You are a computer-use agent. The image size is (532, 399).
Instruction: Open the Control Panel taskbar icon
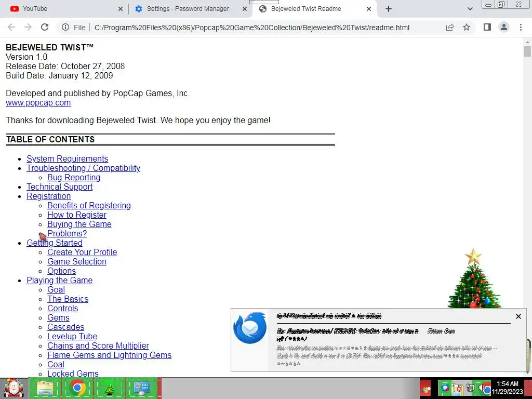(x=141, y=389)
